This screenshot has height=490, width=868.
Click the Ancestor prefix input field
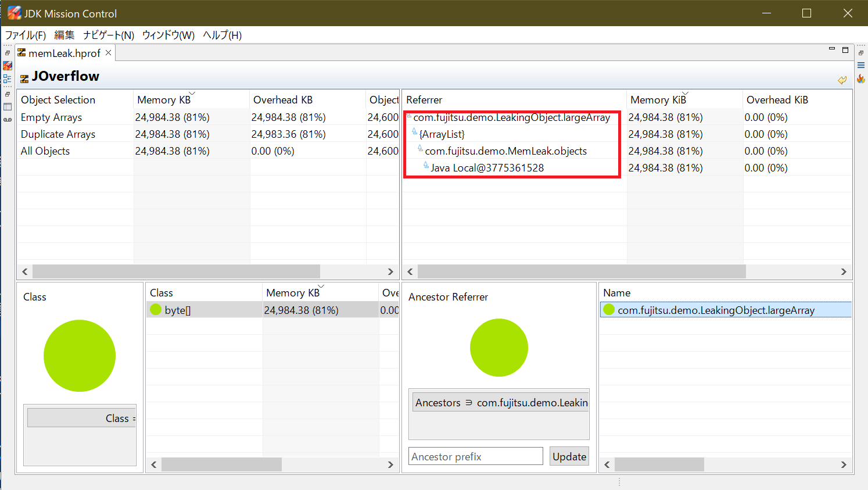[x=475, y=456]
